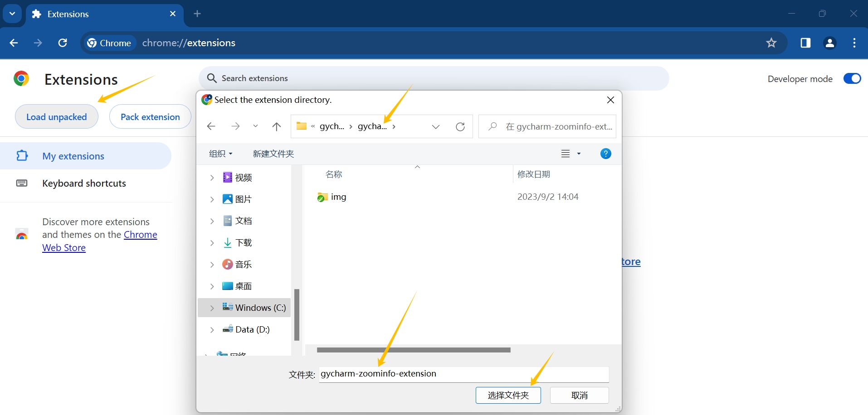This screenshot has height=415, width=868.
Task: Click the gycha... breadcrumb segment
Action: [x=372, y=126]
